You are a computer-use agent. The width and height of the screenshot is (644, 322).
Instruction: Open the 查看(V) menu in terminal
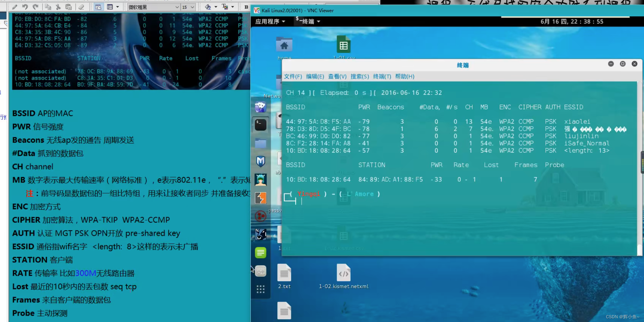click(x=337, y=76)
